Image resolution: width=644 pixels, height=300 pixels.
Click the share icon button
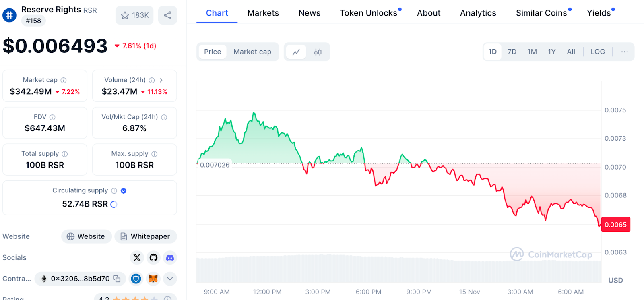(x=167, y=15)
